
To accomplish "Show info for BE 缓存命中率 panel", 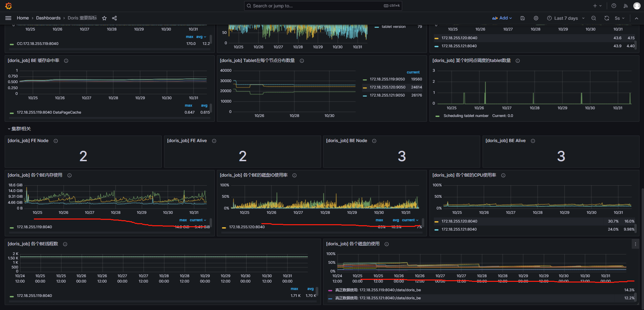I will [x=66, y=61].
